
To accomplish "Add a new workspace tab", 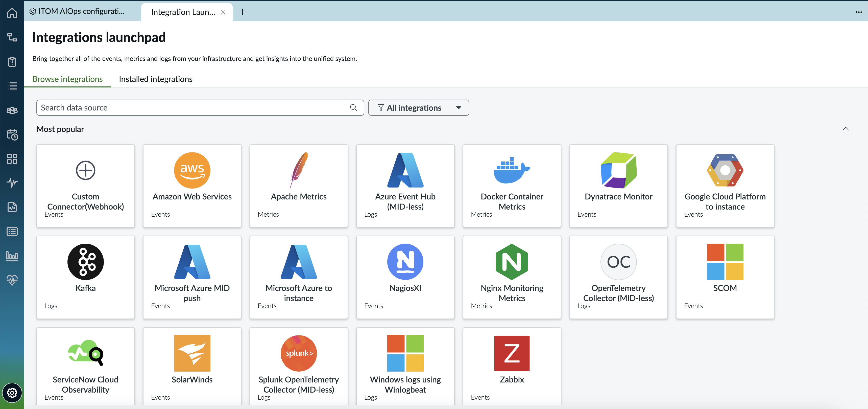I will pos(242,12).
